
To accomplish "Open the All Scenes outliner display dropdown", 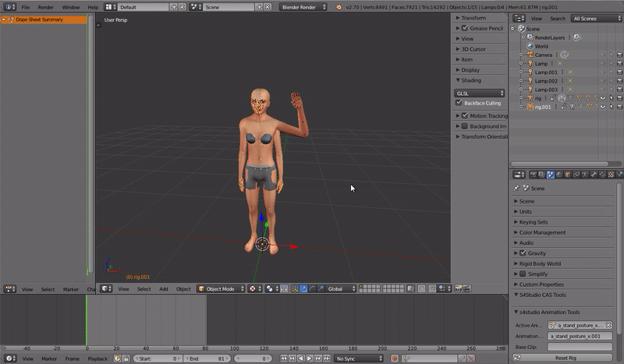I will 596,18.
